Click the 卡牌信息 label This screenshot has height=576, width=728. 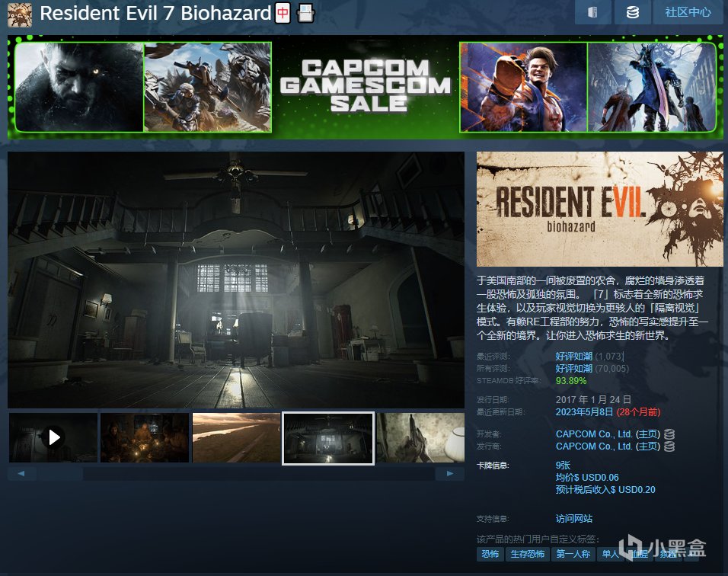[x=493, y=466]
